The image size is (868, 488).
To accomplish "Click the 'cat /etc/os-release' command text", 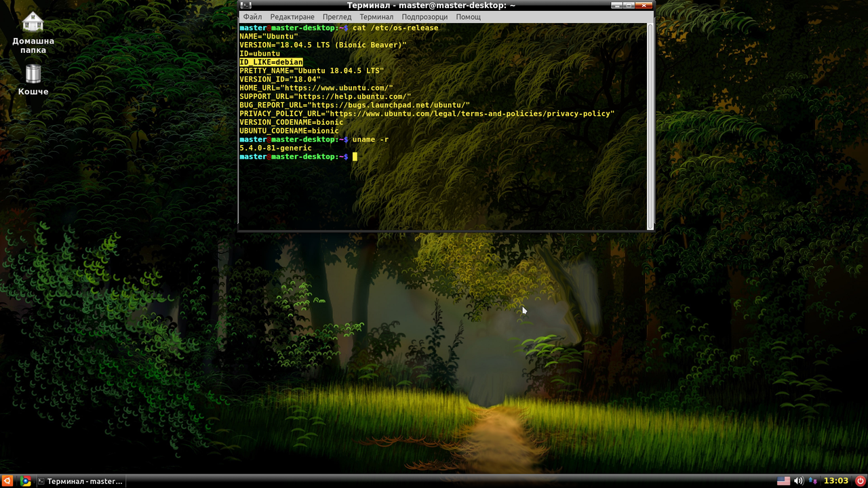I will click(395, 28).
